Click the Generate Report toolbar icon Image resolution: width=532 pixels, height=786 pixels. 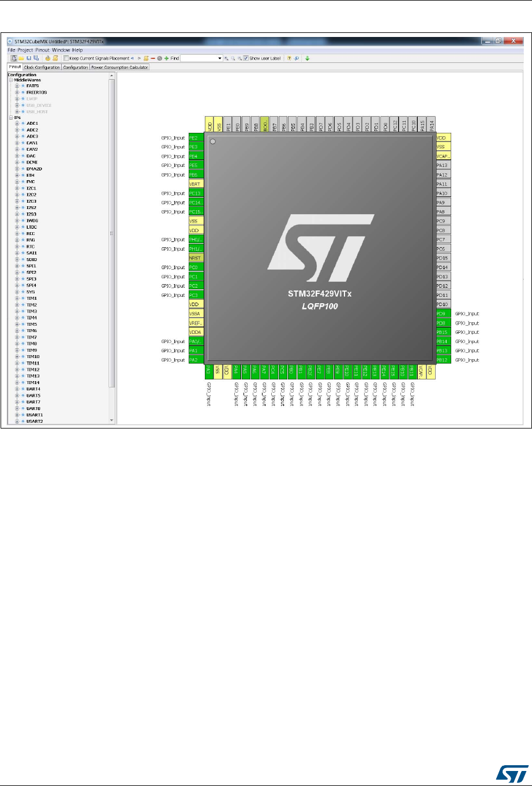click(x=55, y=58)
